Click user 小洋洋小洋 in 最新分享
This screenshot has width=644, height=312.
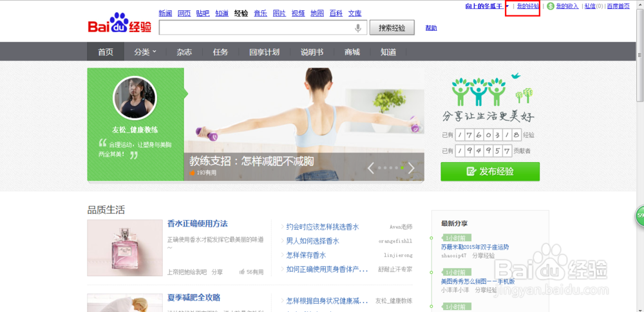(x=455, y=289)
